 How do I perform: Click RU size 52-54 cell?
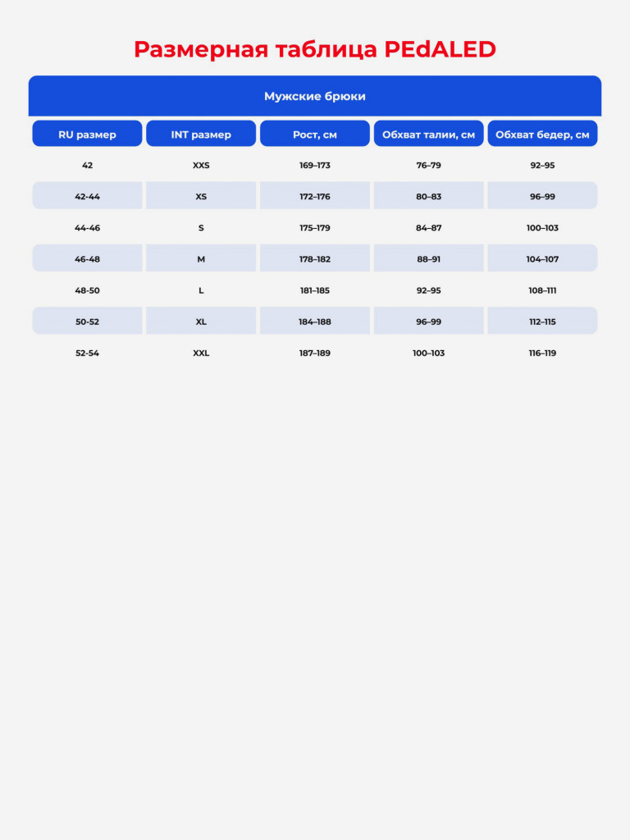point(87,353)
